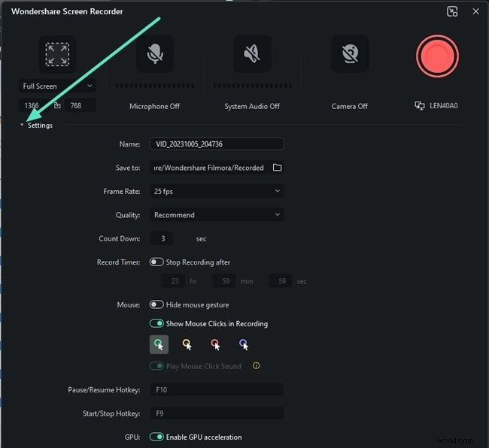
Task: Enable the Hide mouse gesture toggle
Action: 156,304
